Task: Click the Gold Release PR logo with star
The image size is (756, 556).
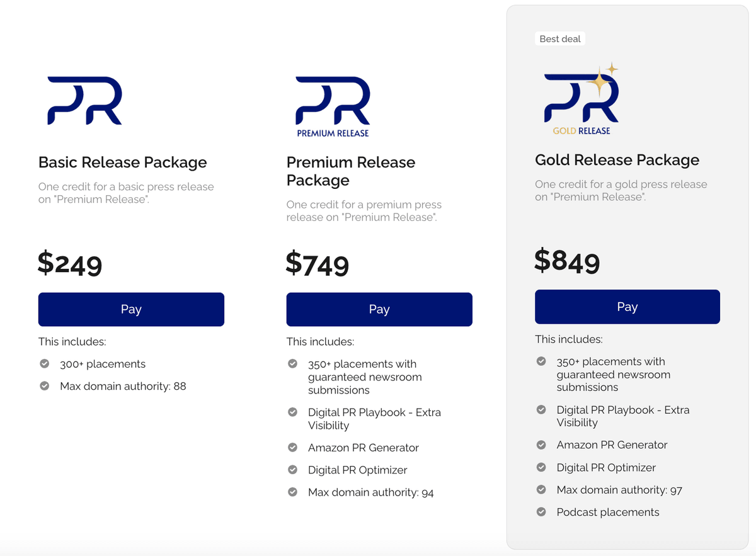Action: click(x=581, y=98)
